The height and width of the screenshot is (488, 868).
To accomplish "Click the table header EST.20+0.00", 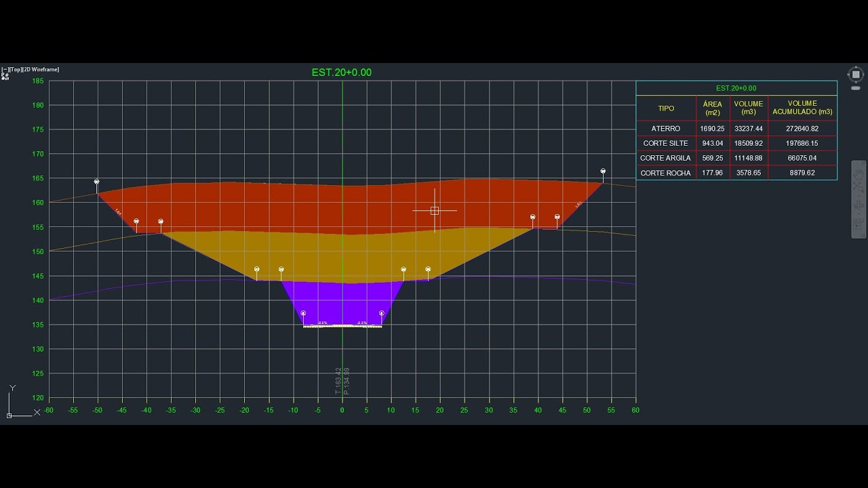I will pos(736,88).
